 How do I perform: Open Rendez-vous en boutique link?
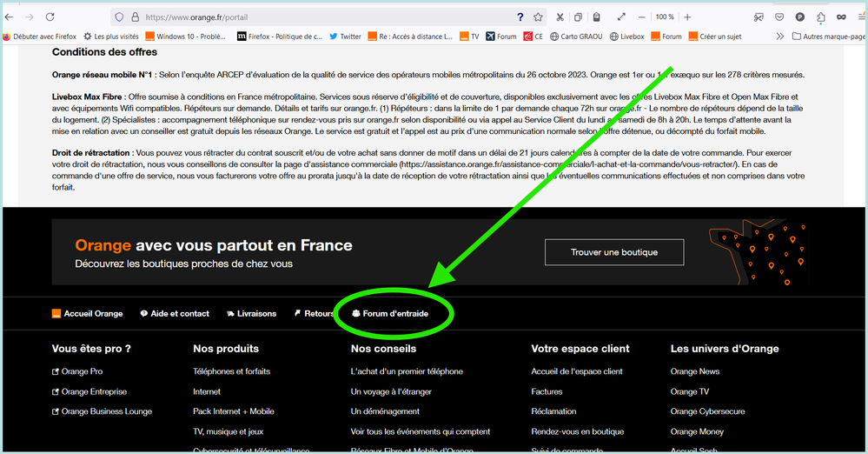(x=578, y=431)
